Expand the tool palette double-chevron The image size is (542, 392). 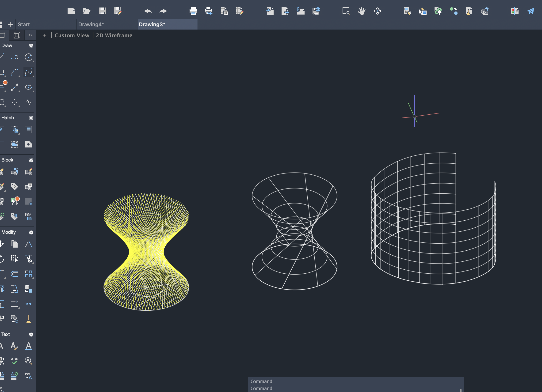coord(30,35)
